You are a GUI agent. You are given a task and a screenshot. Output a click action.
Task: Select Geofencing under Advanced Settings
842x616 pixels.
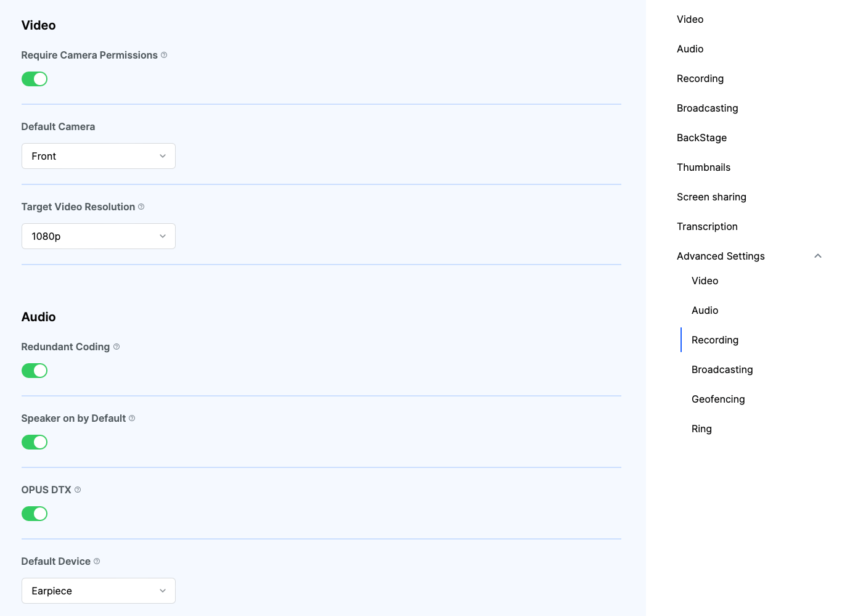pos(718,399)
